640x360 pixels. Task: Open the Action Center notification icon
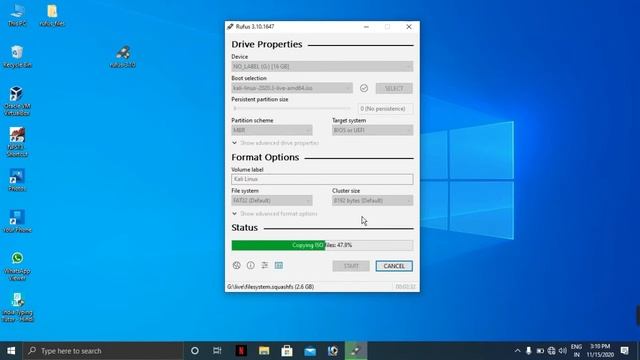click(624, 351)
